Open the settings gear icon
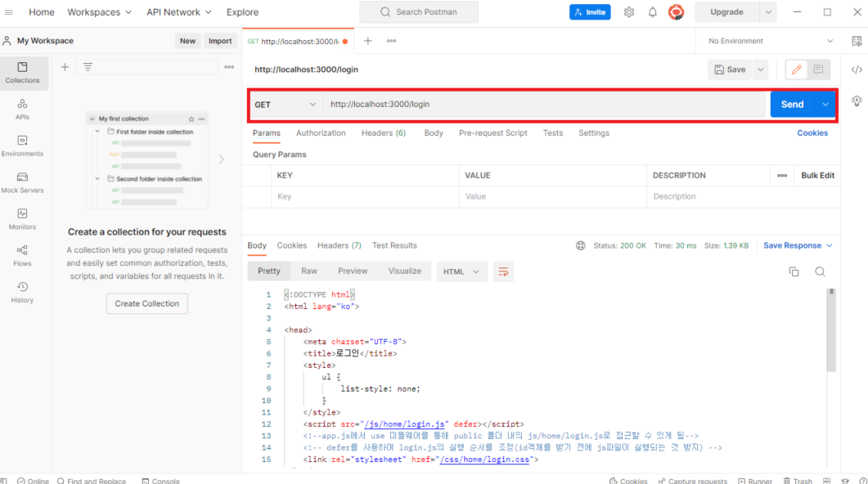Viewport: 868px width, 484px height. pos(629,12)
